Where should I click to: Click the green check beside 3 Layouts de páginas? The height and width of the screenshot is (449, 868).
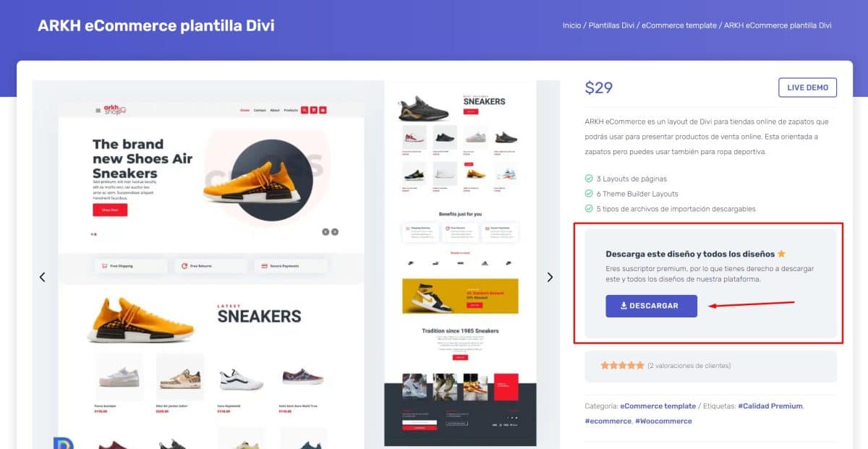589,179
